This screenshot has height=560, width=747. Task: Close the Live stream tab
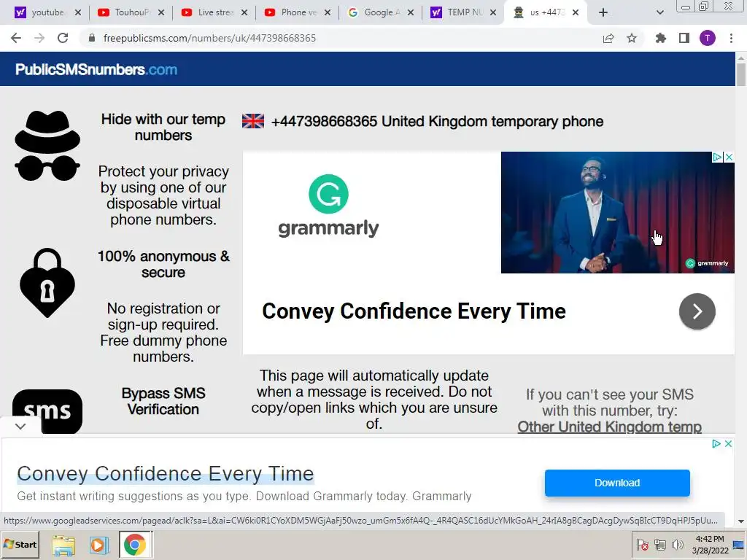click(x=244, y=12)
